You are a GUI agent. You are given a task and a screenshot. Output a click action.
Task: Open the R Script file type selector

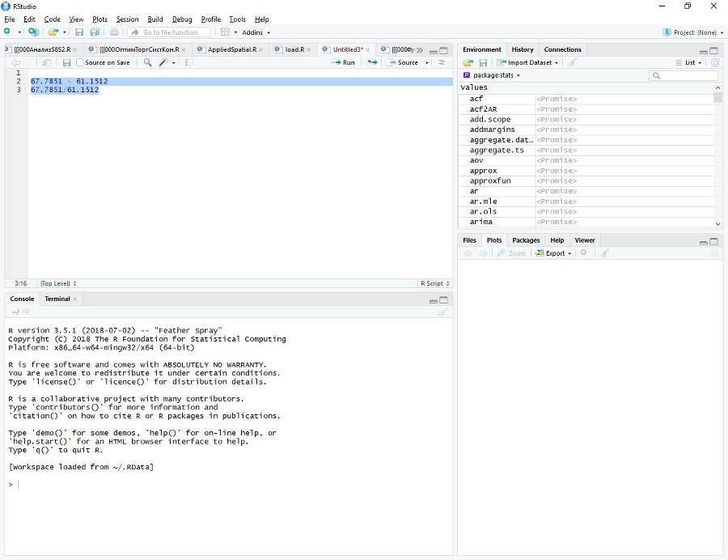pos(435,283)
